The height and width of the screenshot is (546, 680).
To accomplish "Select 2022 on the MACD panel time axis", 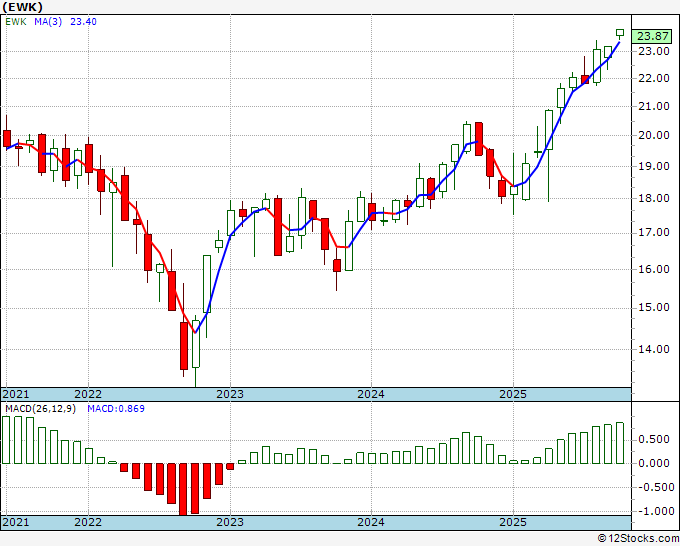I will click(88, 522).
